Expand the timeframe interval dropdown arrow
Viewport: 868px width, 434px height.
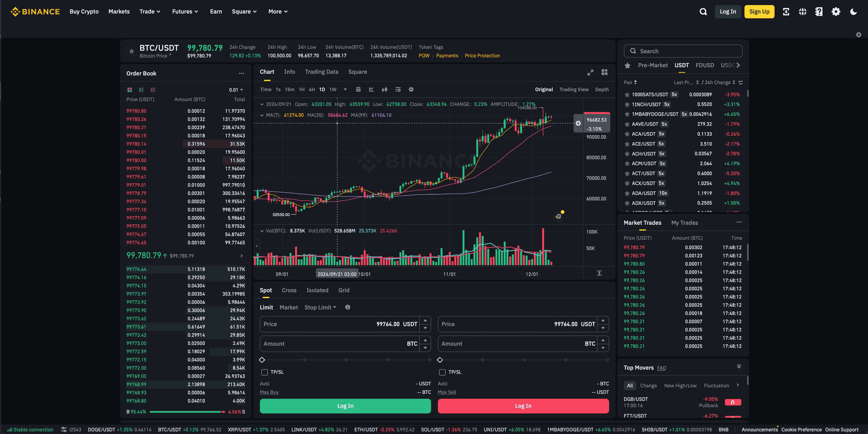pyautogui.click(x=345, y=89)
